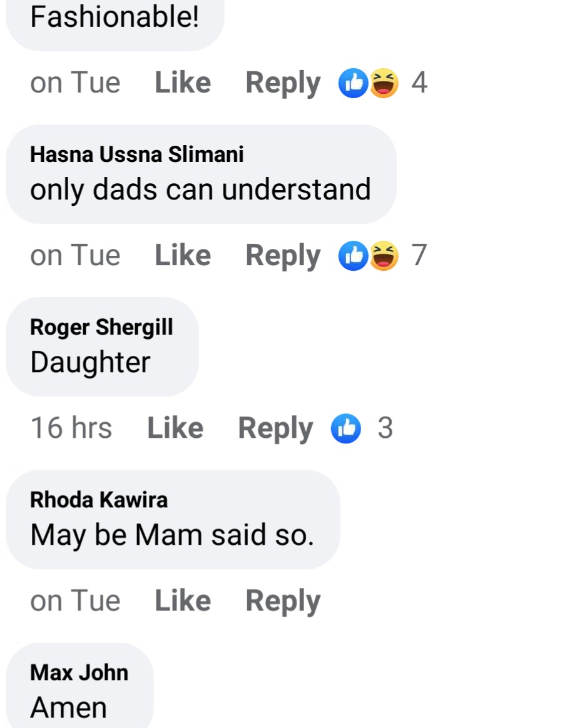Like Roger Shergill's Daughter comment

[175, 428]
